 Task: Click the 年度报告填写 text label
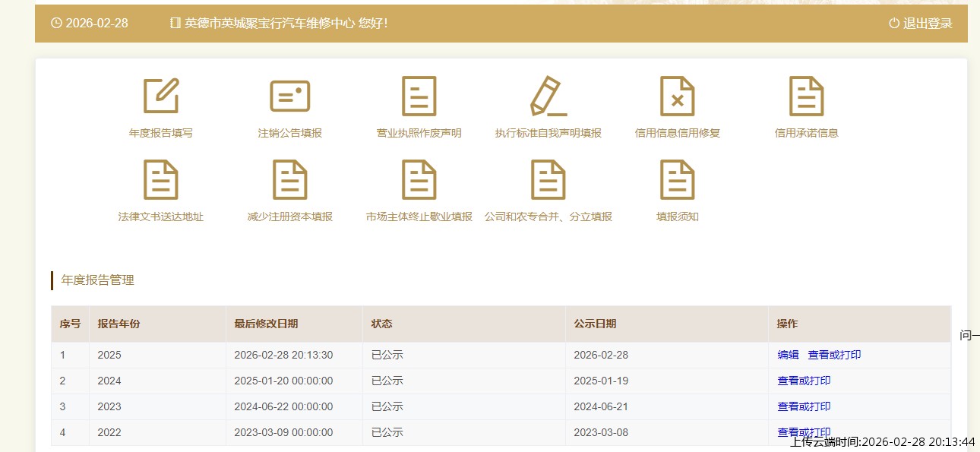(x=160, y=133)
